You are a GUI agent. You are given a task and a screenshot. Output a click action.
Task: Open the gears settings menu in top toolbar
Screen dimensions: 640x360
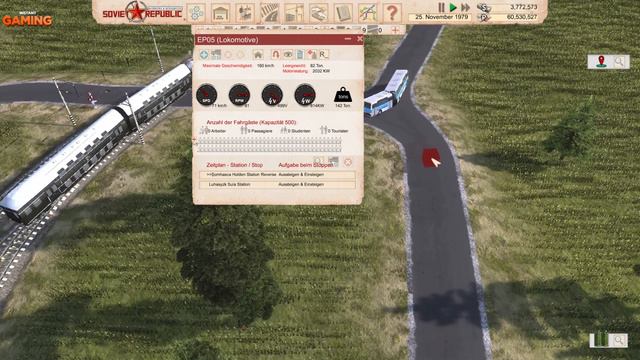[x=196, y=13]
